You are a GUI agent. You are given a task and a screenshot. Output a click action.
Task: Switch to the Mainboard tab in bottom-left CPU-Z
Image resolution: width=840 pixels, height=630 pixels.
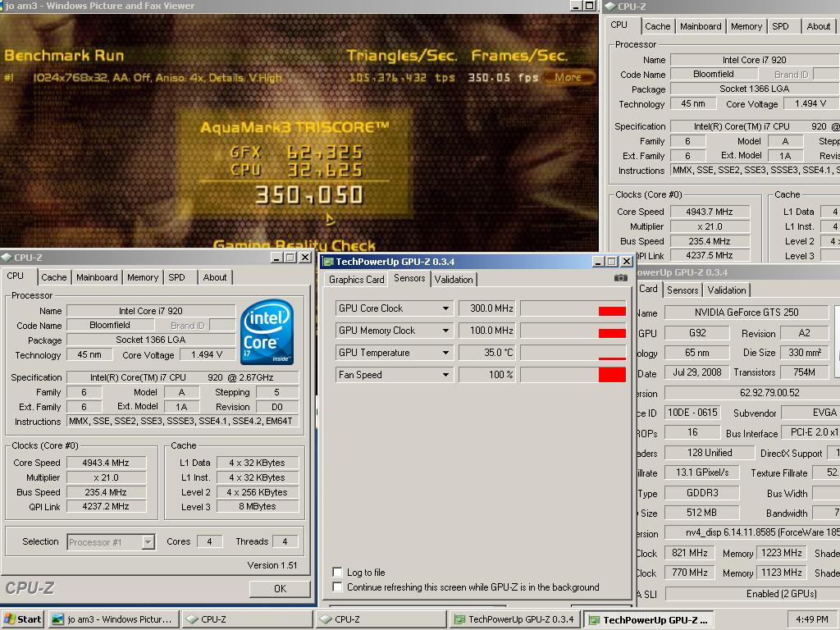(97, 277)
